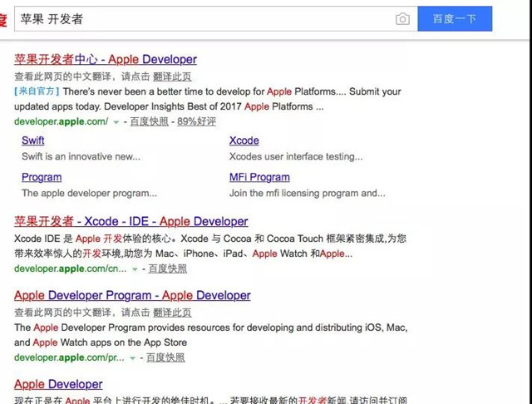Click the partial Baidu logo beside search box
Screen dimensions: 532x404
pyautogui.click(x=3, y=20)
